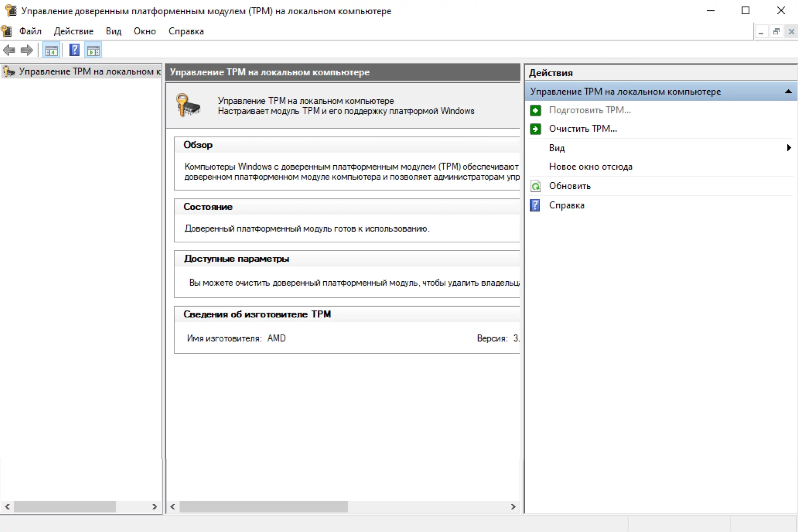798x532 pixels.
Task: Click the forward arrow toolbar icon
Action: tap(27, 50)
